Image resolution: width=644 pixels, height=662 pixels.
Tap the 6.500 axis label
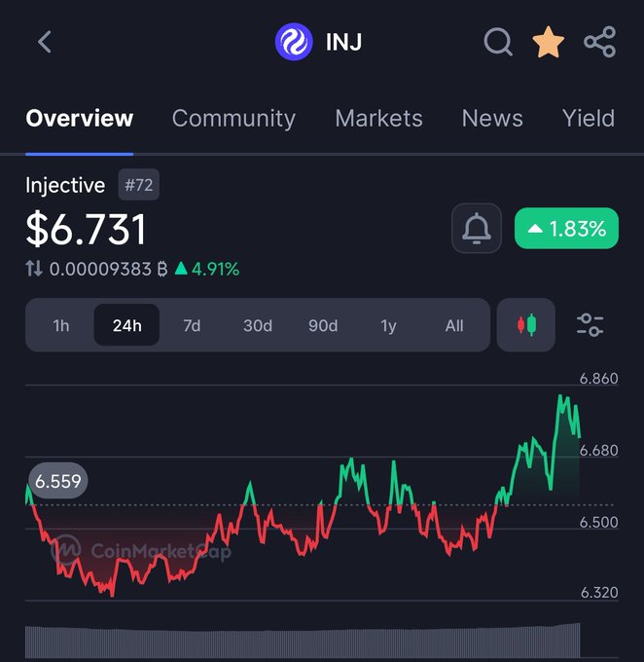click(598, 522)
